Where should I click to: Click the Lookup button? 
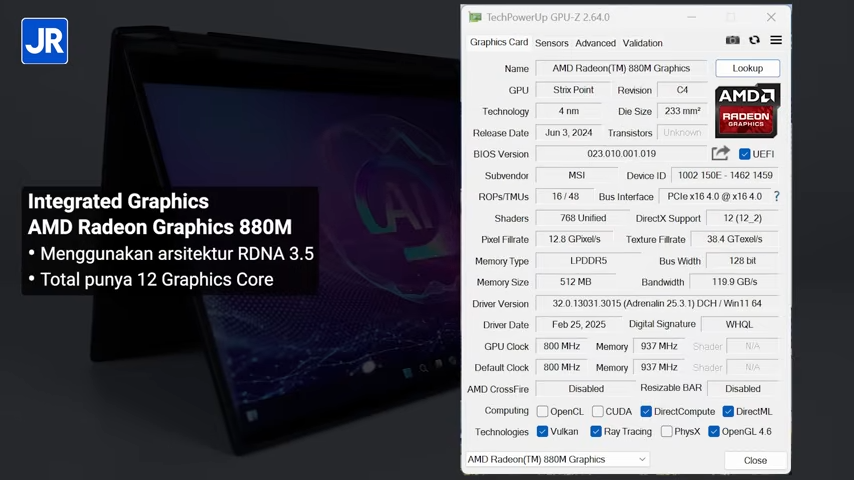coord(747,68)
